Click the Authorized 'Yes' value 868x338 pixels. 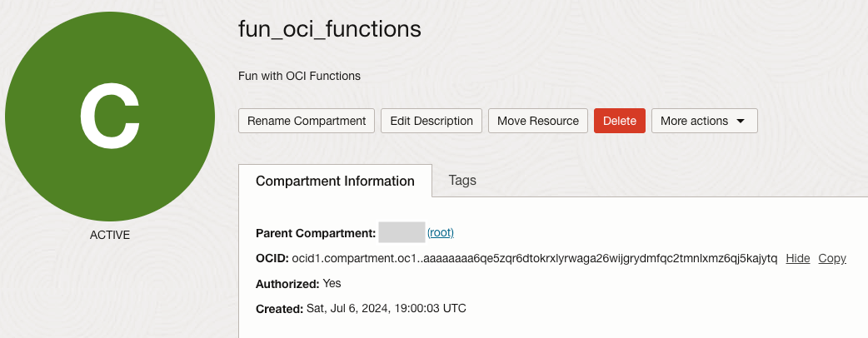(332, 284)
